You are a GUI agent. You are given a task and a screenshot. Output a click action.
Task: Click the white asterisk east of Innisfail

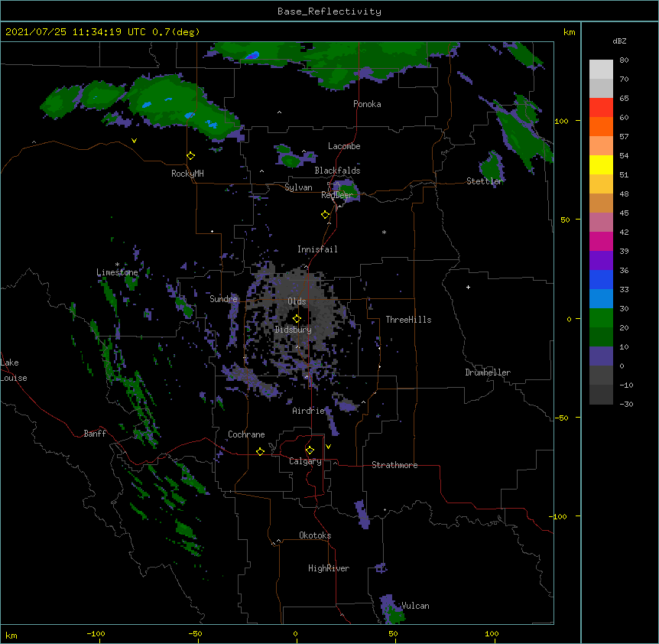(x=384, y=232)
